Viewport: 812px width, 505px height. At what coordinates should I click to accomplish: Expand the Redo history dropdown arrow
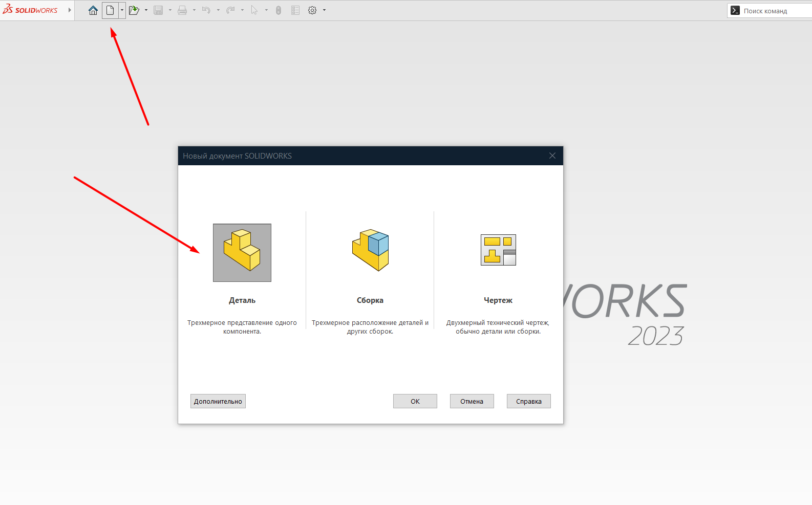[x=242, y=10]
